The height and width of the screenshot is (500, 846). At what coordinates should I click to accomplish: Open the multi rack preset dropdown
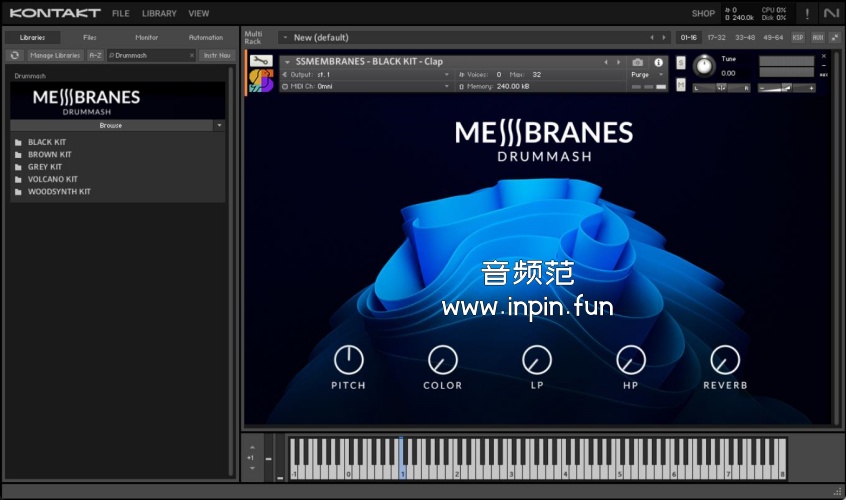[x=284, y=37]
